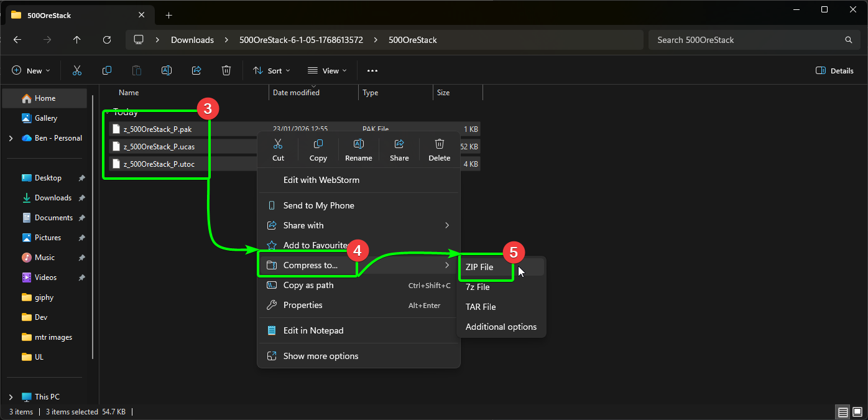This screenshot has height=420, width=868.
Task: Click the Copy icon in context menu
Action: coord(318,149)
